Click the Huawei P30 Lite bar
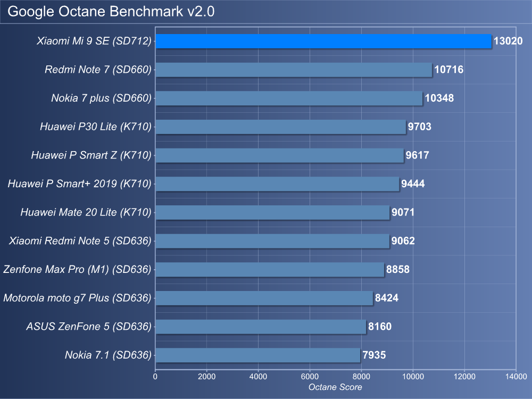Viewport: 532px width, 399px height. pyautogui.click(x=280, y=127)
